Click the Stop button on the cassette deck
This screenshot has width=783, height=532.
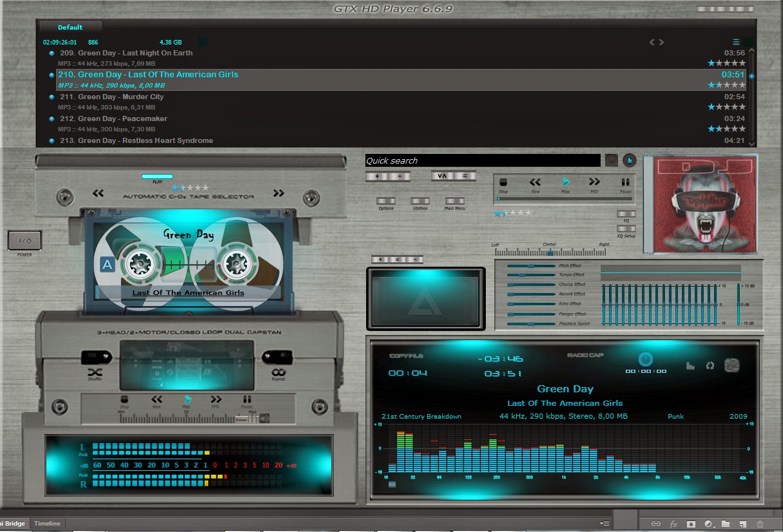124,400
